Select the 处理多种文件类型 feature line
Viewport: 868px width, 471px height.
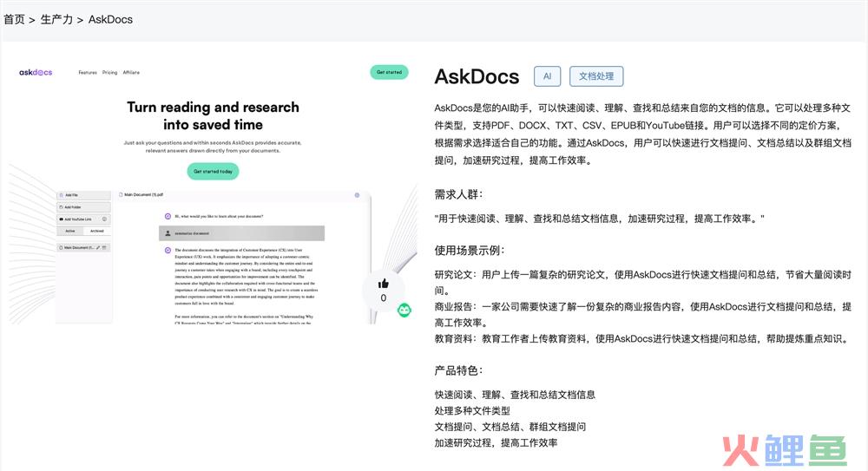click(472, 410)
